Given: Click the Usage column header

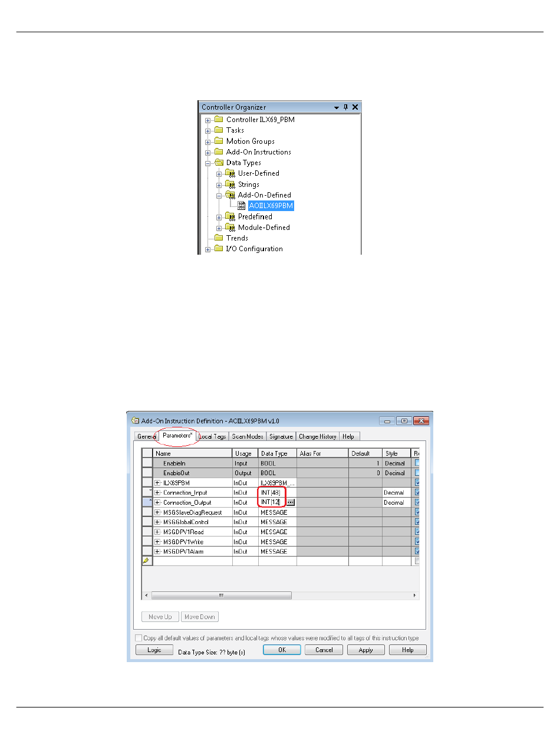Looking at the screenshot, I should pos(245,453).
